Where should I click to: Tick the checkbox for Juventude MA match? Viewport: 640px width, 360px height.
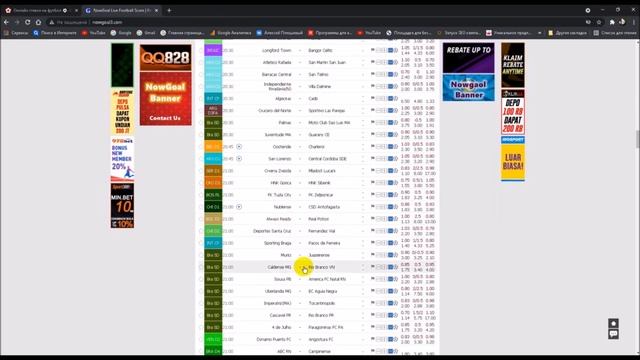pos(201,135)
